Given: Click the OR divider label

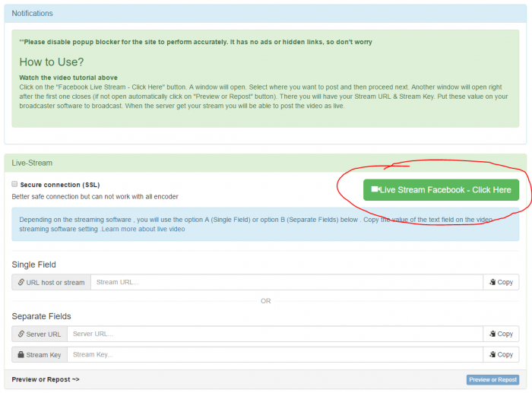Looking at the screenshot, I should click(x=266, y=301).
